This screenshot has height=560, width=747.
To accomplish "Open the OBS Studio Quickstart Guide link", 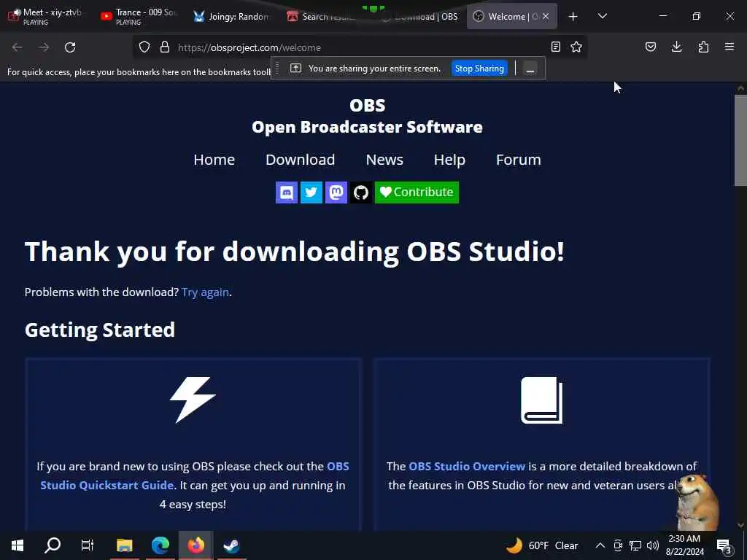I will [x=194, y=475].
